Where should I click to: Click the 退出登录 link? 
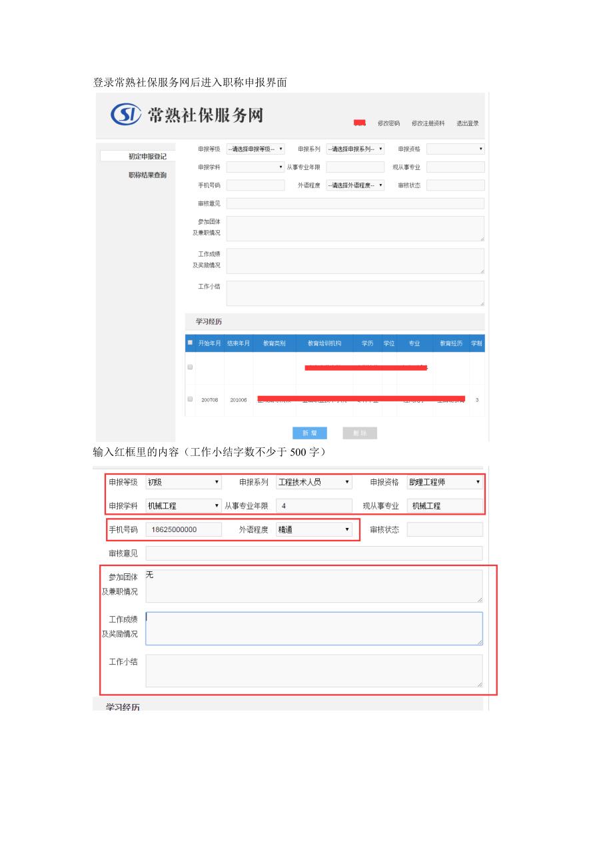coord(467,123)
